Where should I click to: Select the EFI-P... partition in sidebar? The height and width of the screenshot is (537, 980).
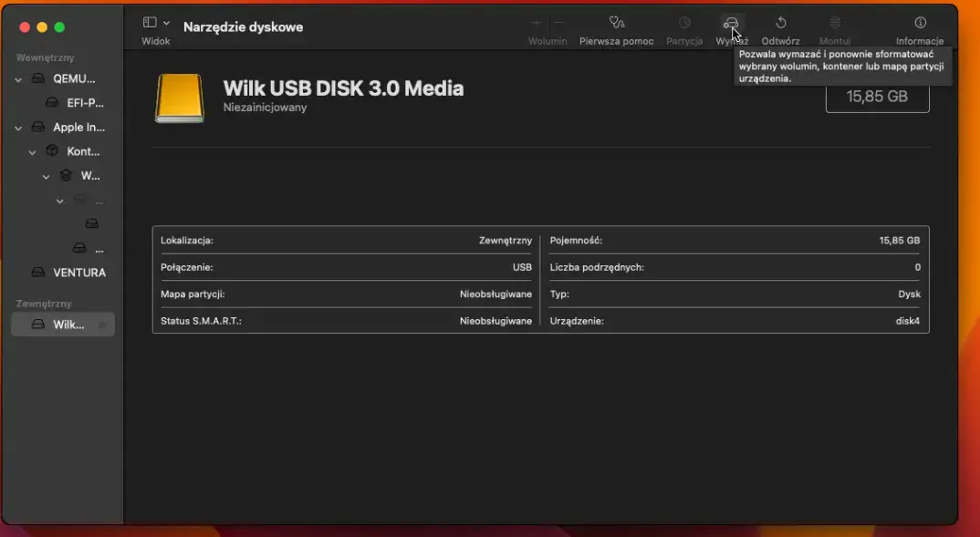point(85,103)
